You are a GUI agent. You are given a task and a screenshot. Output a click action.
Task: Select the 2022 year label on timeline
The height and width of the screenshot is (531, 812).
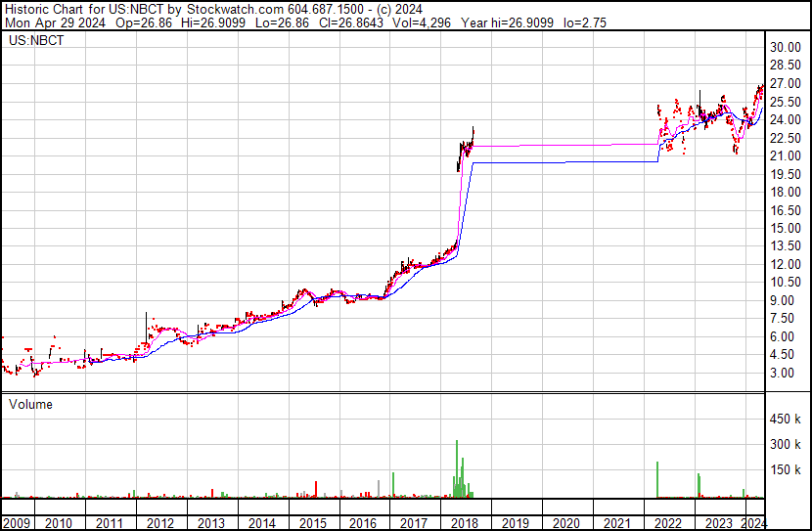point(667,523)
